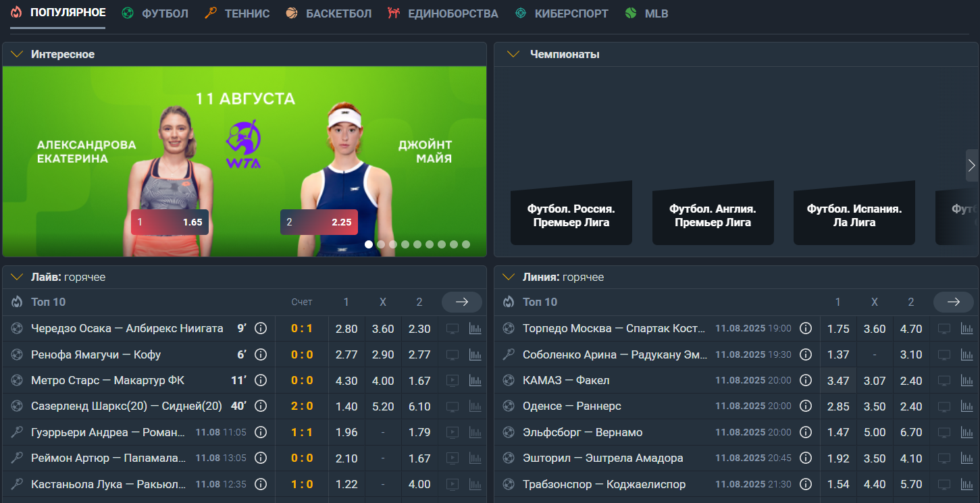Switch to the Теннис tab
Viewport: 980px width, 503px height.
pyautogui.click(x=237, y=14)
